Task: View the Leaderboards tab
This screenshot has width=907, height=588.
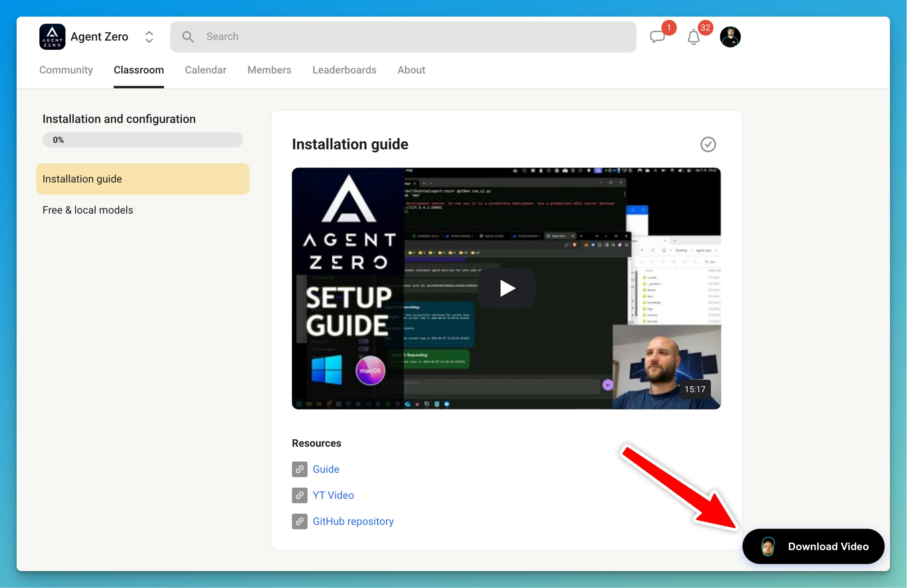Action: point(344,70)
